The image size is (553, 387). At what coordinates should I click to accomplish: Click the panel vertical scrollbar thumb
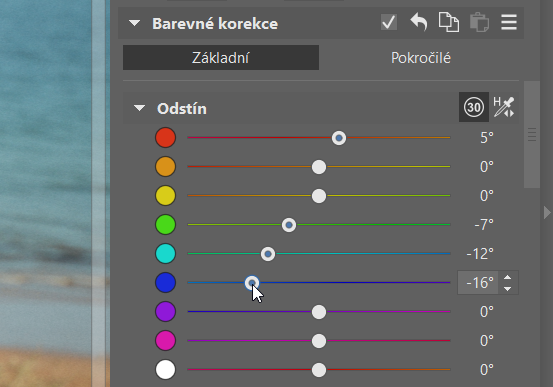(532, 134)
